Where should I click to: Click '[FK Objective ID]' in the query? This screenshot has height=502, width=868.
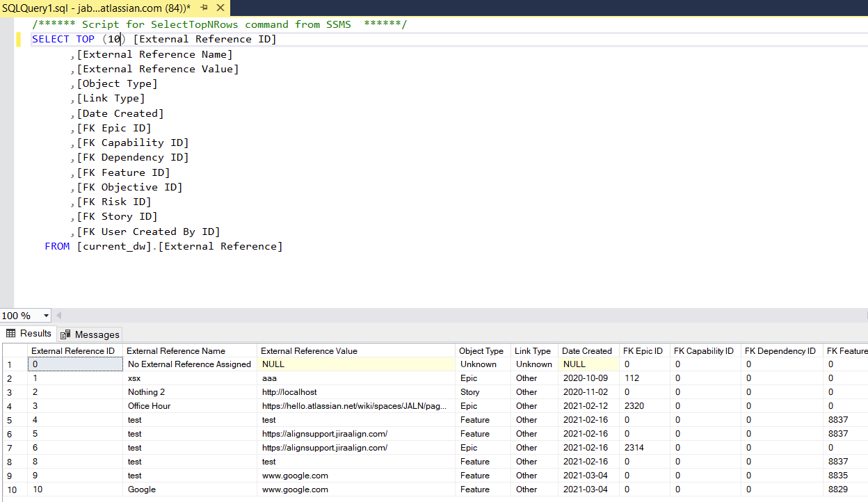129,187
